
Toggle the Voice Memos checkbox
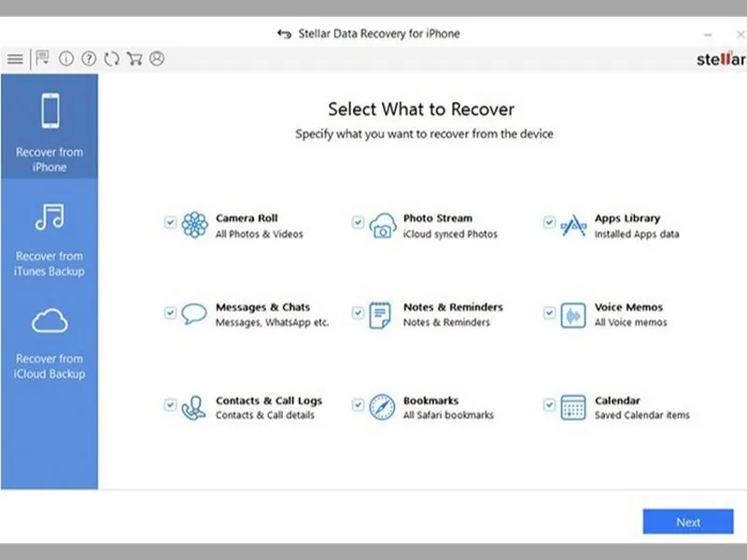click(549, 313)
